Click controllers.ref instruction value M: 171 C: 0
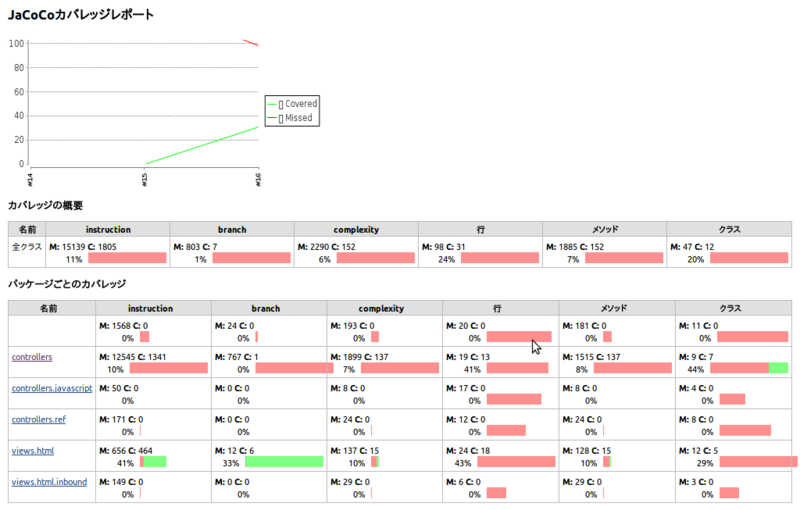 coord(121,419)
